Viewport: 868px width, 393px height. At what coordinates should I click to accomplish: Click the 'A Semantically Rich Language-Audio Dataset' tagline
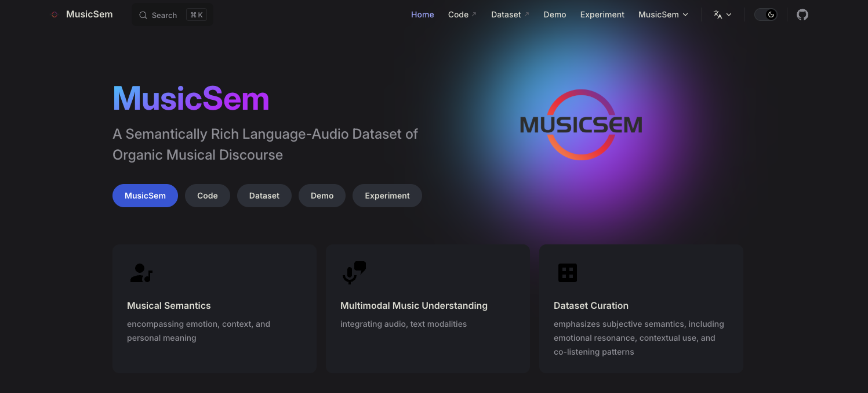265,145
